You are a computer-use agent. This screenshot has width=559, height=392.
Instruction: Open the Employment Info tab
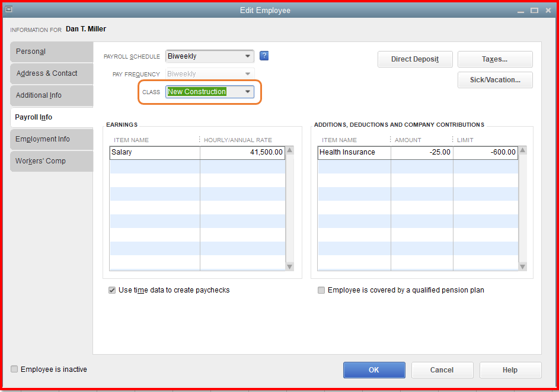pos(52,139)
